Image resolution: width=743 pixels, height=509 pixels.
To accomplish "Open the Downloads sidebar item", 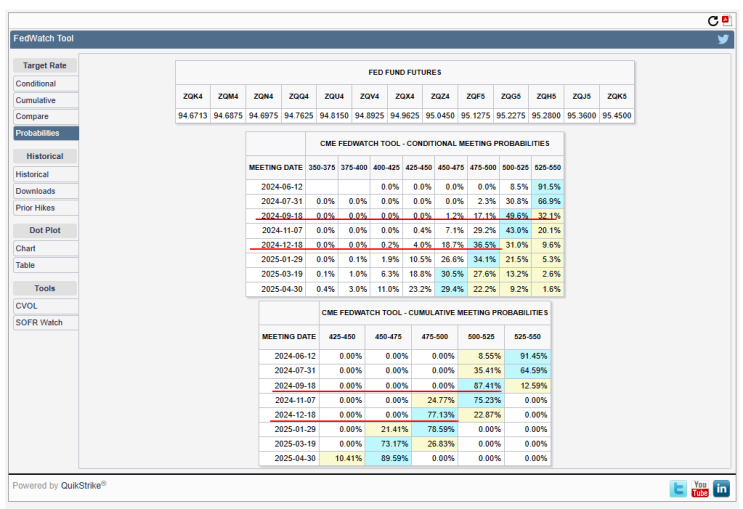I will 46,191.
